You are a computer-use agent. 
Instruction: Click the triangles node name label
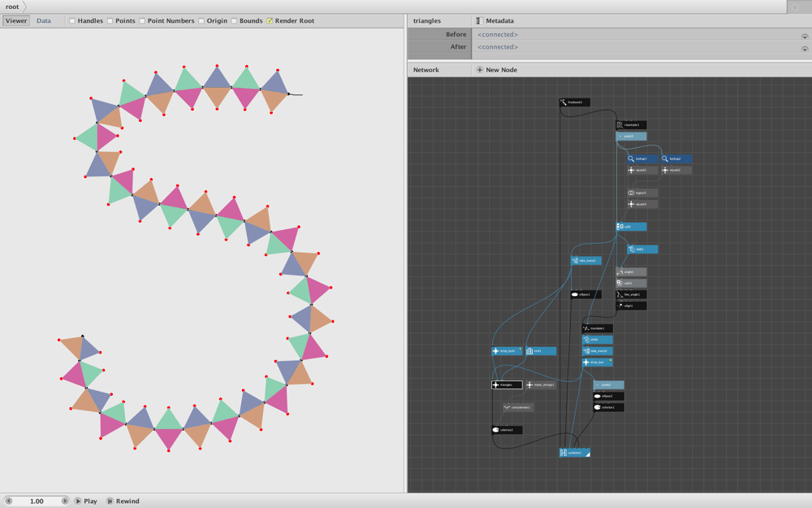(427, 21)
